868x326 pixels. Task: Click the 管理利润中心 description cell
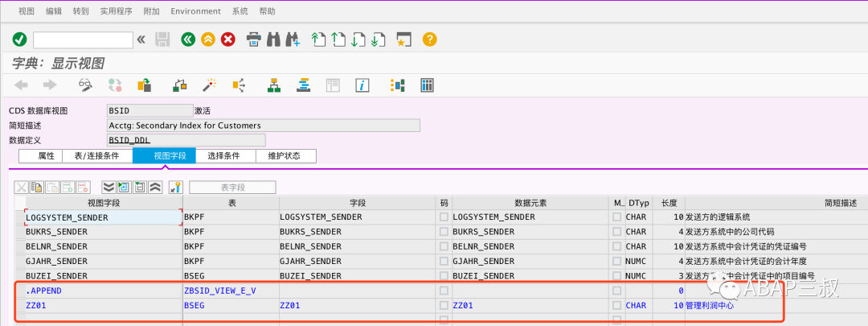click(710, 305)
